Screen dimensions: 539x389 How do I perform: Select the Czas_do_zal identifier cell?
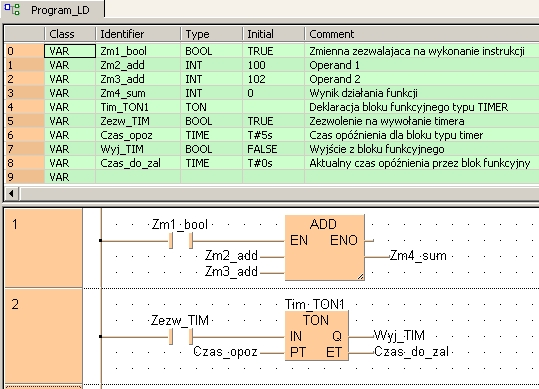point(138,163)
